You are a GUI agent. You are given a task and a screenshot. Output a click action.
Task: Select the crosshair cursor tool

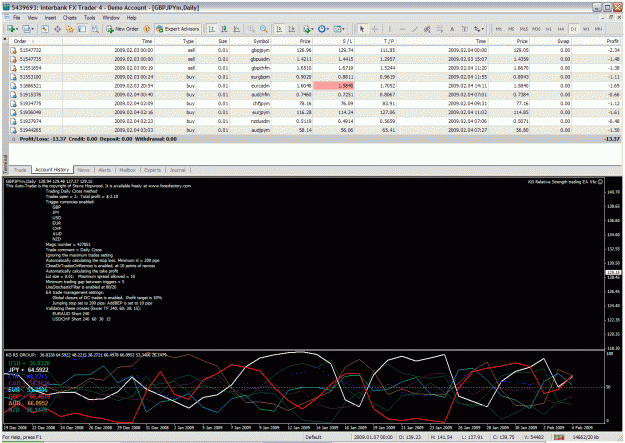point(374,29)
